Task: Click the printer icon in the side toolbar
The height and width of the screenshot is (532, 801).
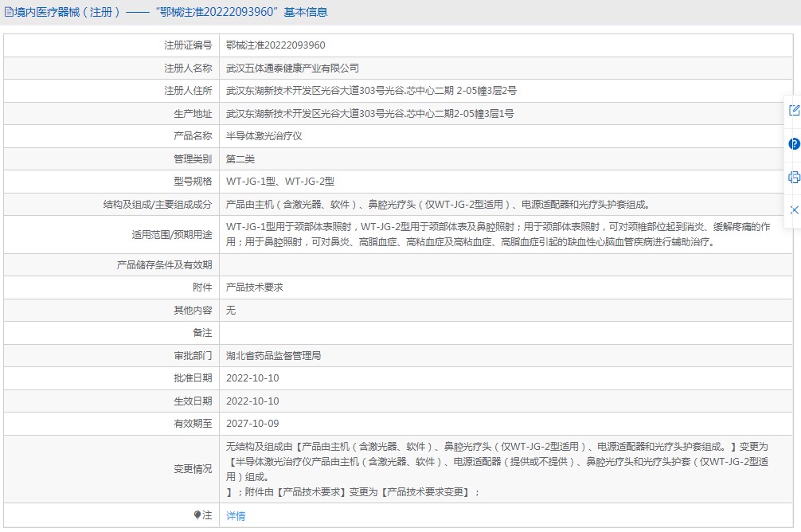Action: point(794,178)
